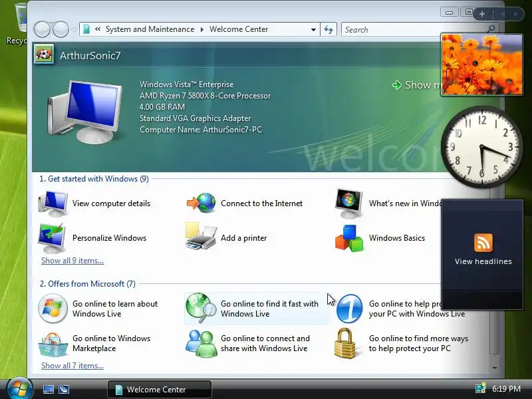Viewport: 532px width, 399px height.
Task: Click the View computer details monitor icon
Action: [x=53, y=203]
